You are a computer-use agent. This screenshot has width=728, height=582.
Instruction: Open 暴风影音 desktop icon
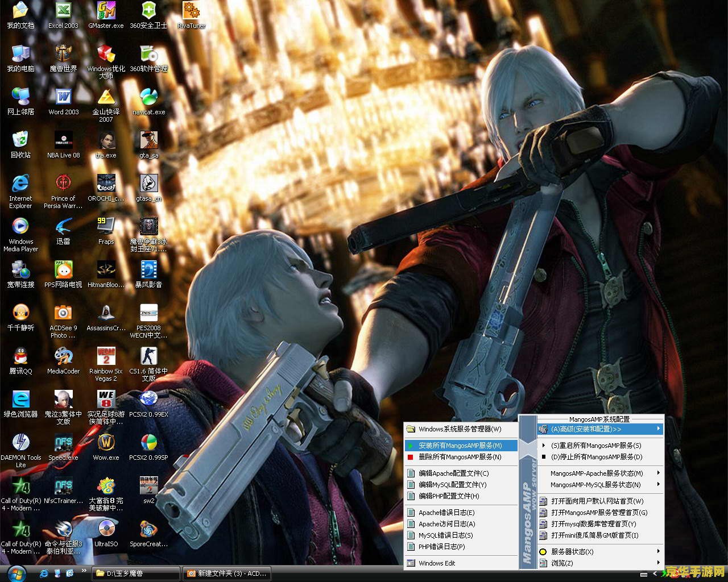coord(148,274)
